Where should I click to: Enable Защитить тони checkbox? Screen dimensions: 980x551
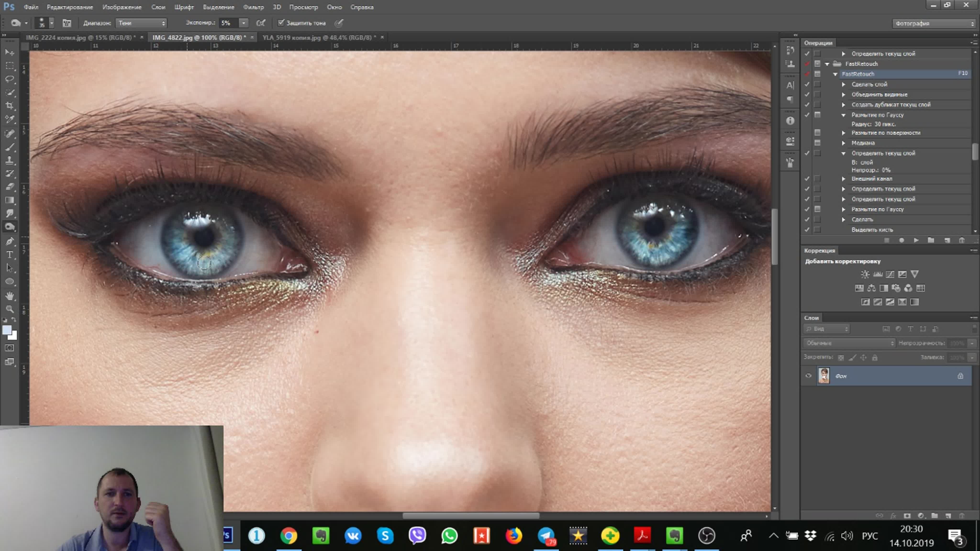click(x=281, y=23)
